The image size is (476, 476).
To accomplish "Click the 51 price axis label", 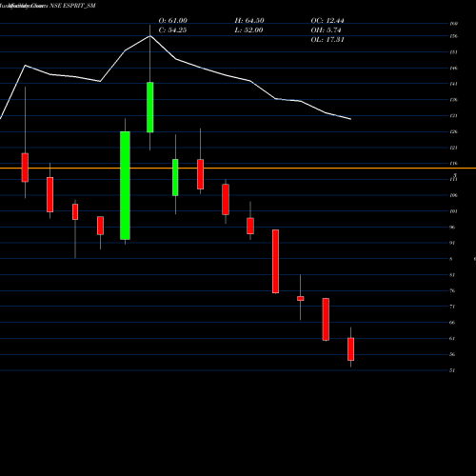I will click(452, 370).
